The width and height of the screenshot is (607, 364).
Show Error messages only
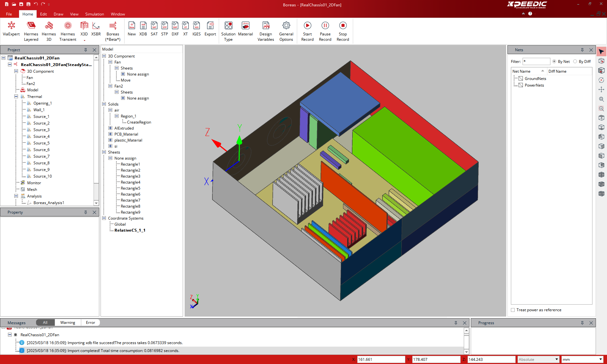click(90, 323)
